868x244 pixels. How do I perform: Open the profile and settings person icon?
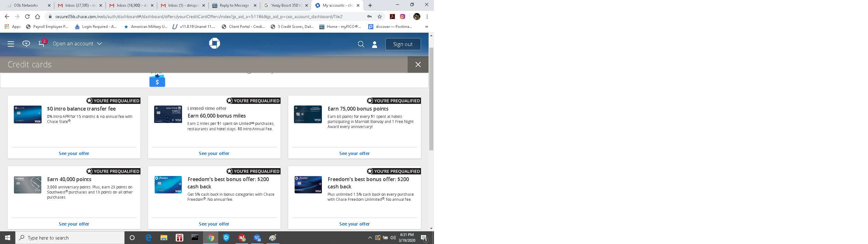[x=374, y=44]
